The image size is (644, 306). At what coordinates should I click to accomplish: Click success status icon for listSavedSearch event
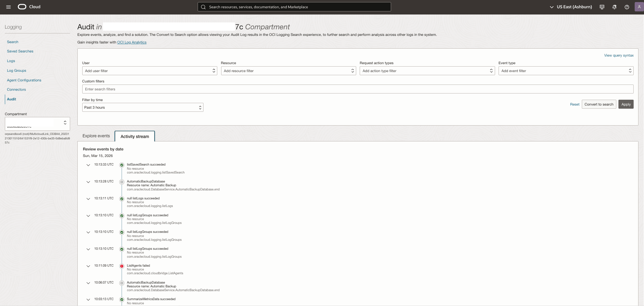point(122,165)
